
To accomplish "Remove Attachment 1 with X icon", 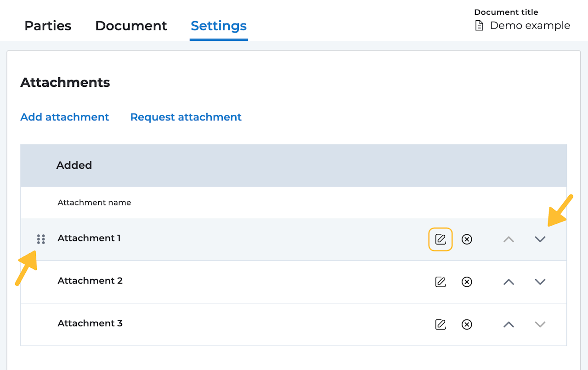I will 467,239.
